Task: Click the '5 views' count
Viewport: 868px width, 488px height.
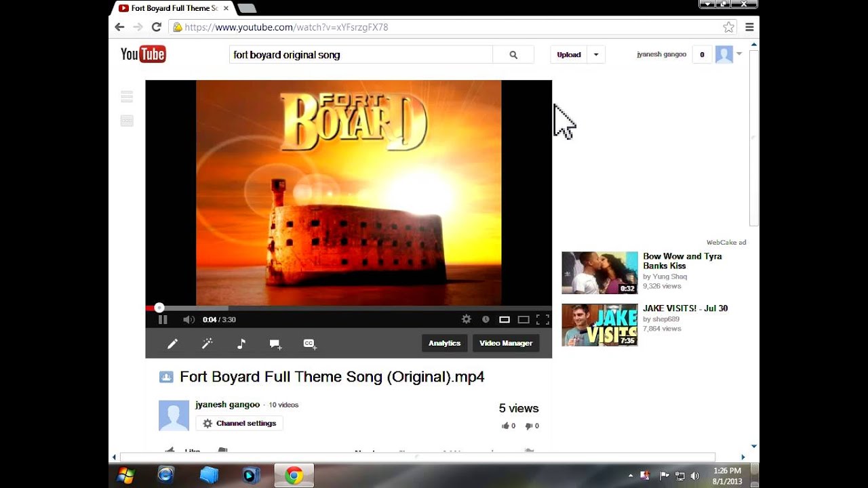Action: (519, 408)
